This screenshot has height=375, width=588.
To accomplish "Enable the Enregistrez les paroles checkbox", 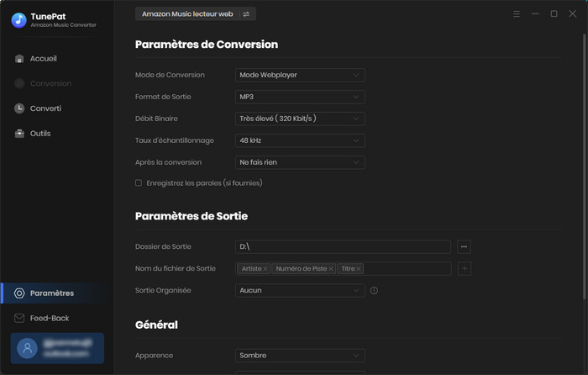I will 139,183.
